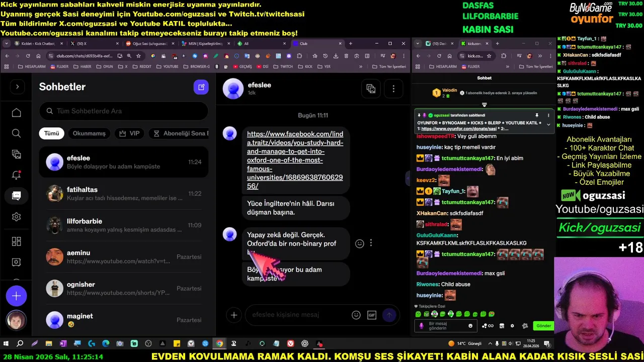
Task: Expand the Club left sidebar arrow
Action: pos(17,87)
